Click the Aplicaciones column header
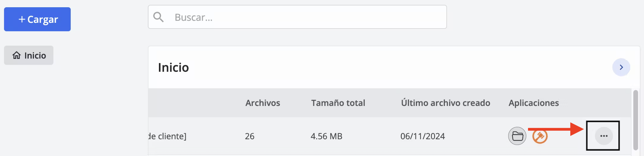The width and height of the screenshot is (644, 156). click(534, 103)
